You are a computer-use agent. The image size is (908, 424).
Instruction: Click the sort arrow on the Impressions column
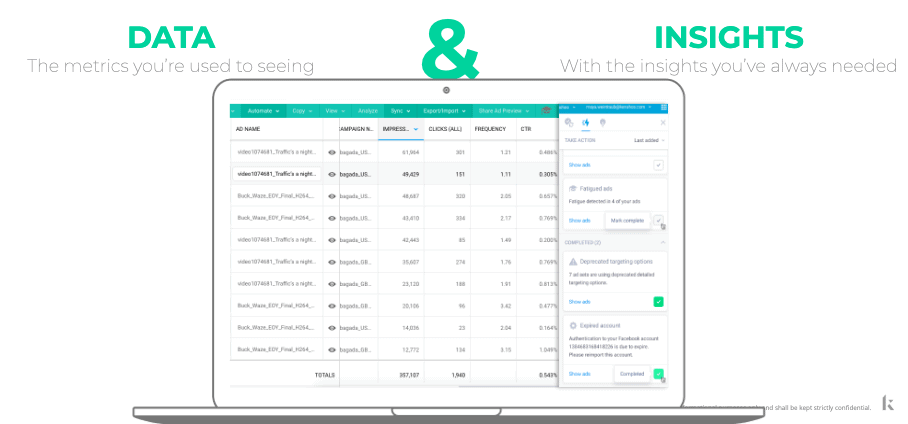pyautogui.click(x=416, y=129)
